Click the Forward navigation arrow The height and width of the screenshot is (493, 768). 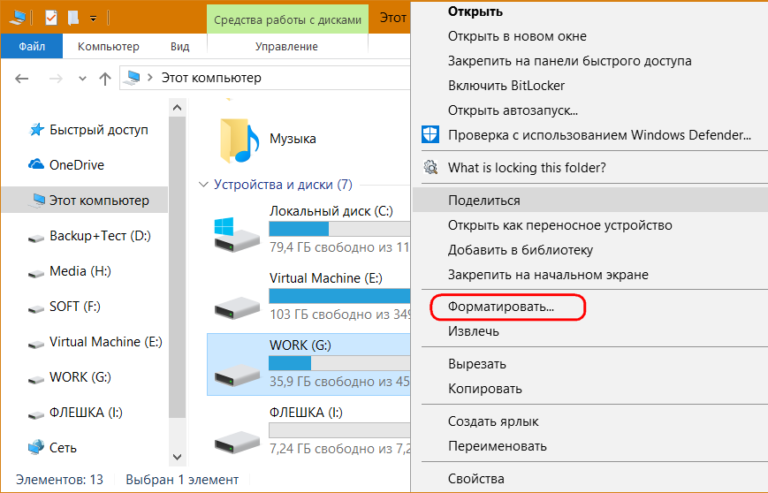pos(56,78)
